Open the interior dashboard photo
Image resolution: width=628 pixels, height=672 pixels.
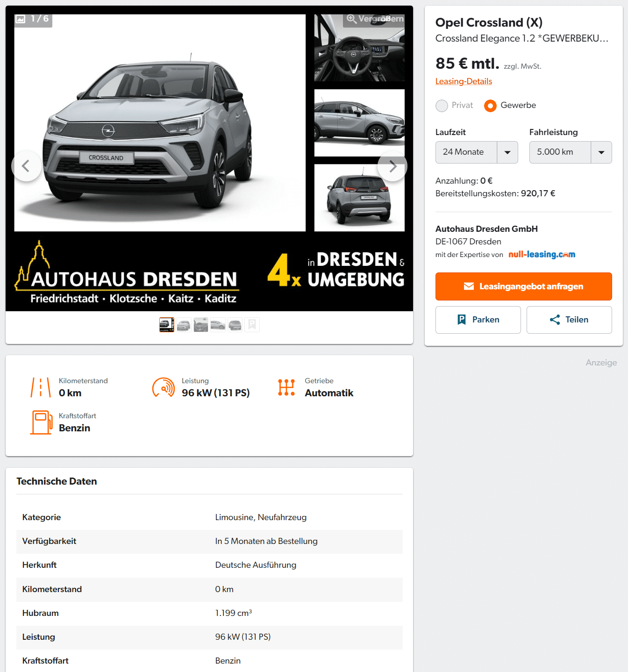tap(359, 48)
